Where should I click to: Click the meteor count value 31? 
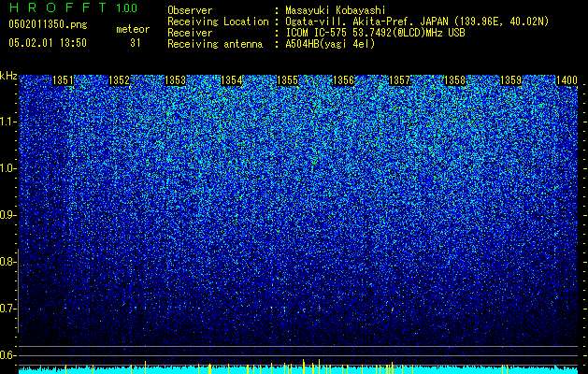click(135, 43)
